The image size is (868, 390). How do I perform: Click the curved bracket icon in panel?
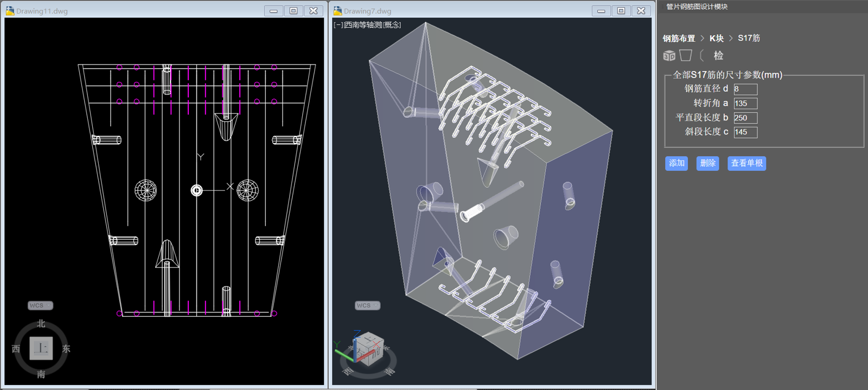[702, 55]
